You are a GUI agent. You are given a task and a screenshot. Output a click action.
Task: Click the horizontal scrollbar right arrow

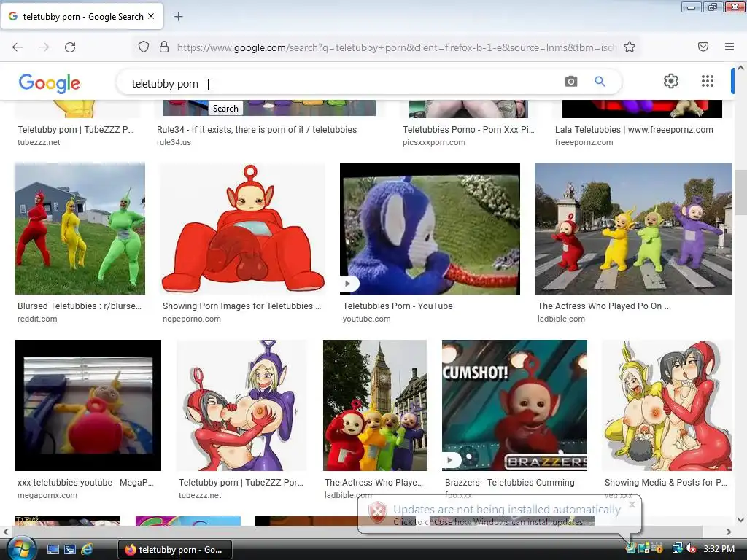point(729,532)
